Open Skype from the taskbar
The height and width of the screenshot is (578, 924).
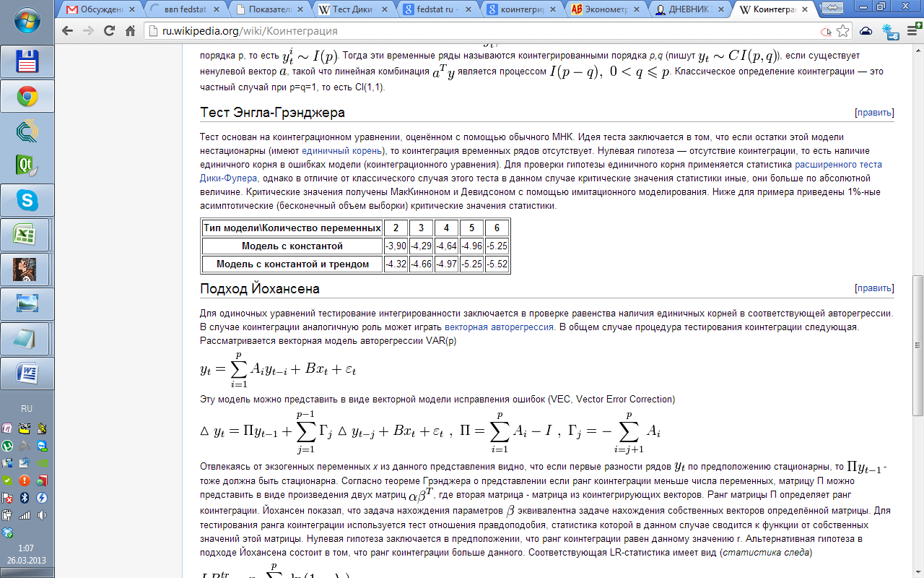click(27, 199)
